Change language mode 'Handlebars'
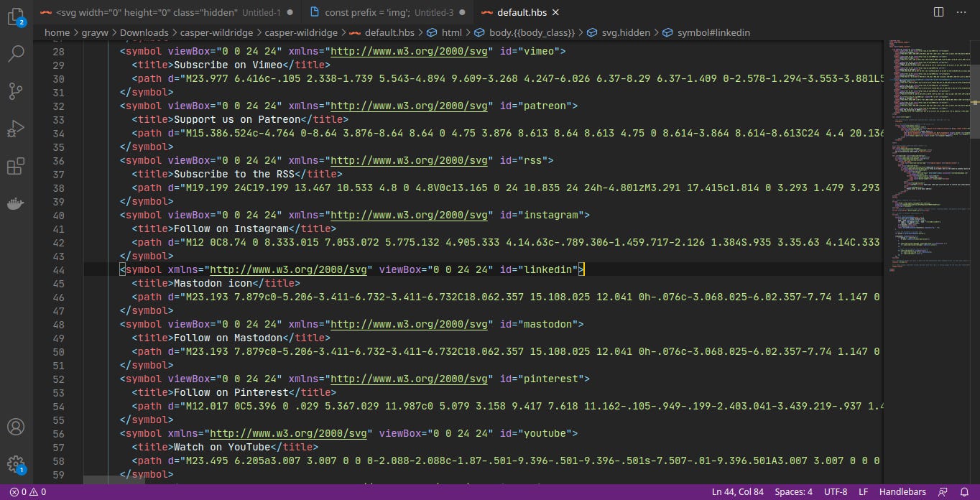This screenshot has width=980, height=500. 902,492
